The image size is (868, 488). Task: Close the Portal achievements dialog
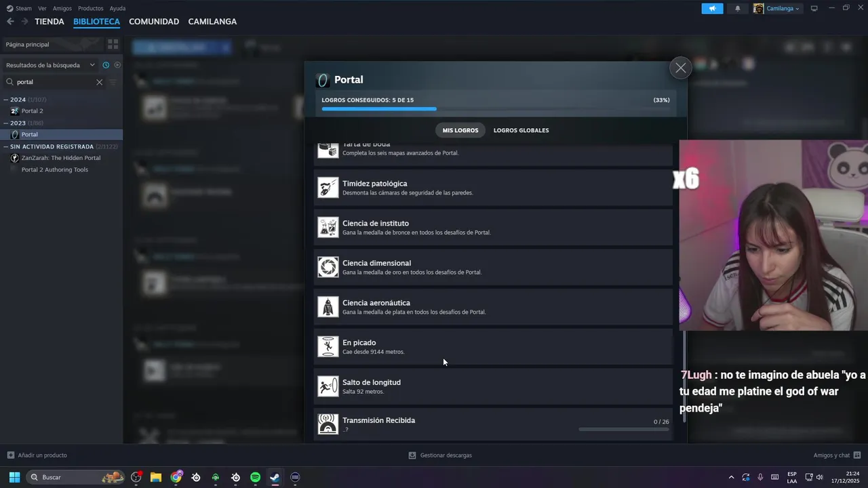[680, 68]
